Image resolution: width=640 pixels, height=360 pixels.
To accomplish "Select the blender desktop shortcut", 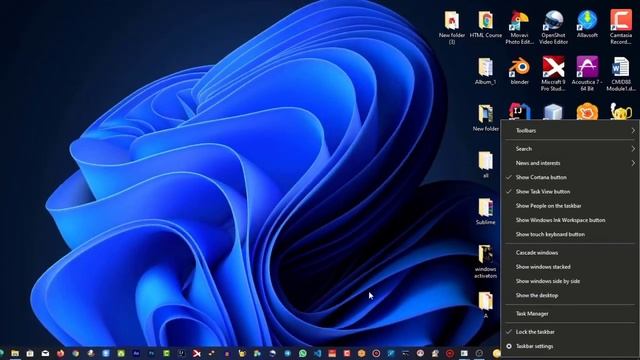I will tap(519, 71).
